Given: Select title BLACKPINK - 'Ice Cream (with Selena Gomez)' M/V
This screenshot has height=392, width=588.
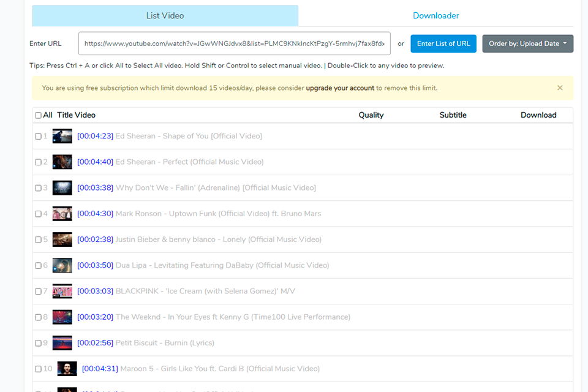Looking at the screenshot, I should [x=205, y=292].
